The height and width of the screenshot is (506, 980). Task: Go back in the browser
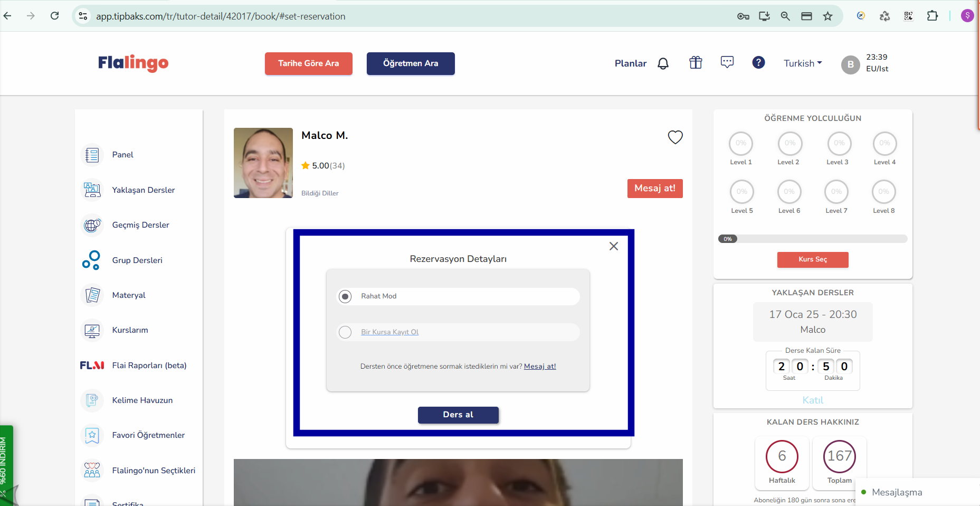coord(7,16)
